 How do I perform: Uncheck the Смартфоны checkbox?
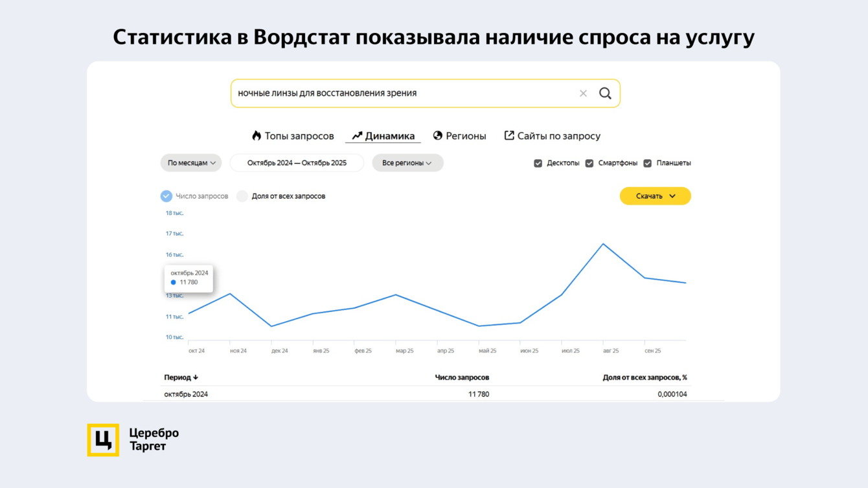click(x=589, y=163)
